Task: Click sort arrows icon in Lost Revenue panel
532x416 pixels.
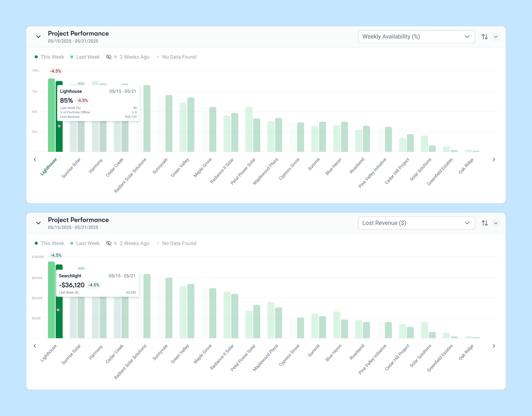Action: pos(484,223)
